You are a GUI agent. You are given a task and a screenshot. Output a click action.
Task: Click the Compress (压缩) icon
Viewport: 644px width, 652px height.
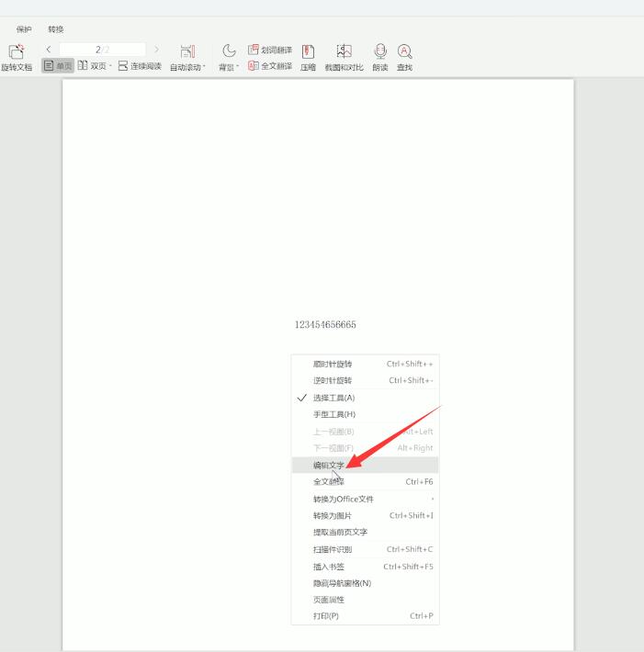point(308,52)
